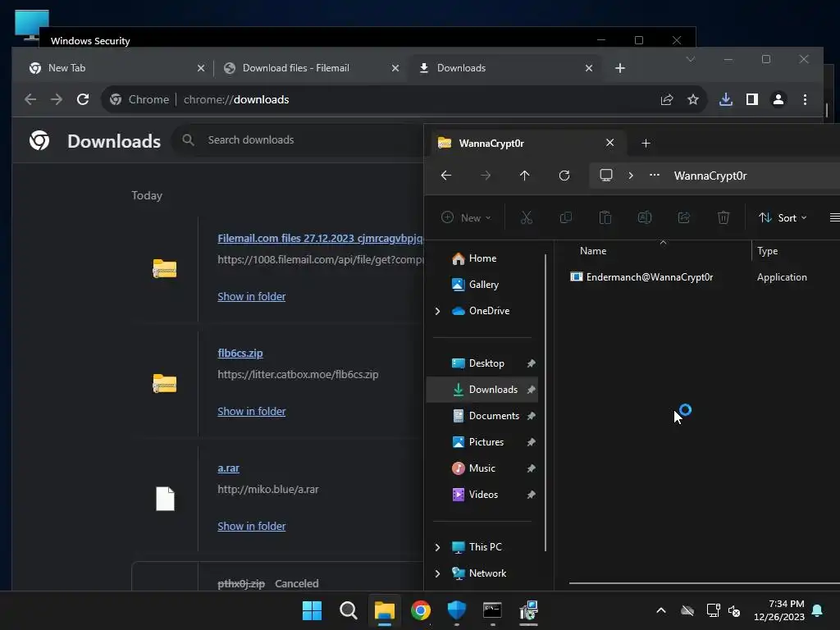Viewport: 840px width, 630px height.
Task: Click the Cut icon in Explorer toolbar
Action: point(526,217)
